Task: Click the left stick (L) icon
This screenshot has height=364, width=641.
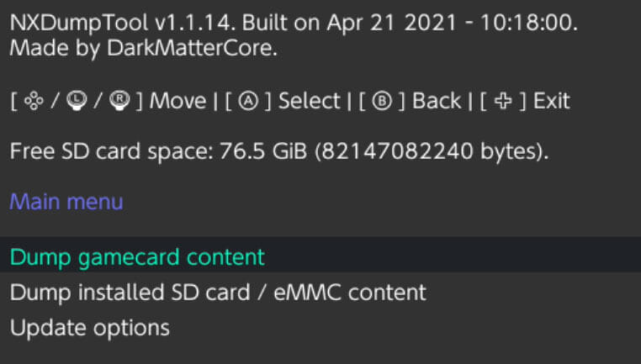Action: tap(73, 102)
